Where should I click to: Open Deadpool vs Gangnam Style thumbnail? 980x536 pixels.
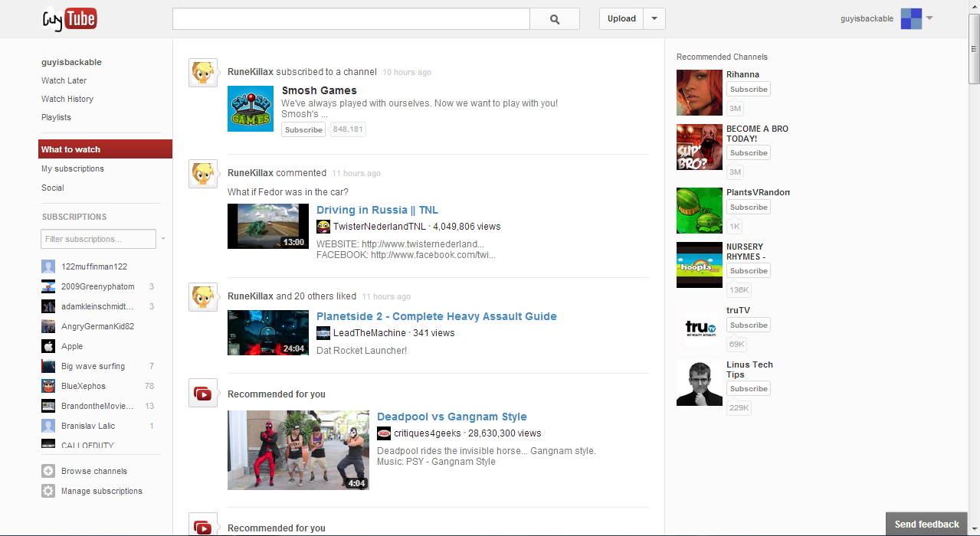[x=298, y=450]
